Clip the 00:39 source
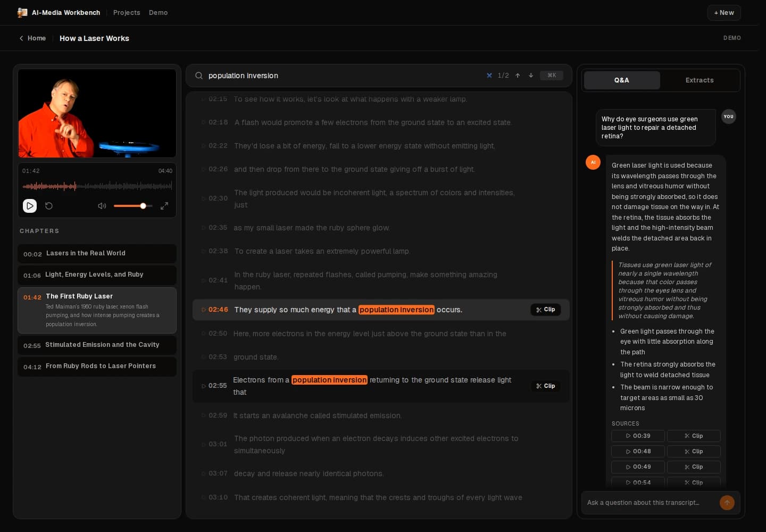 (694, 436)
